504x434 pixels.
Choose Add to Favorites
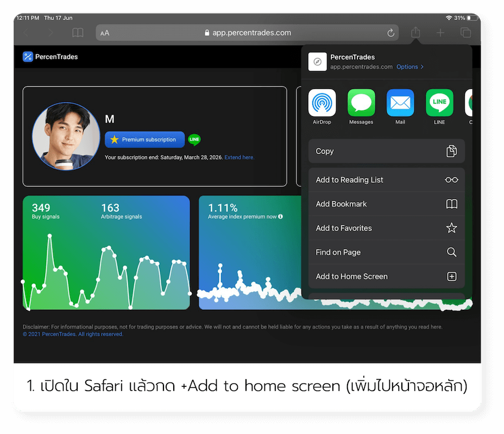pos(387,228)
